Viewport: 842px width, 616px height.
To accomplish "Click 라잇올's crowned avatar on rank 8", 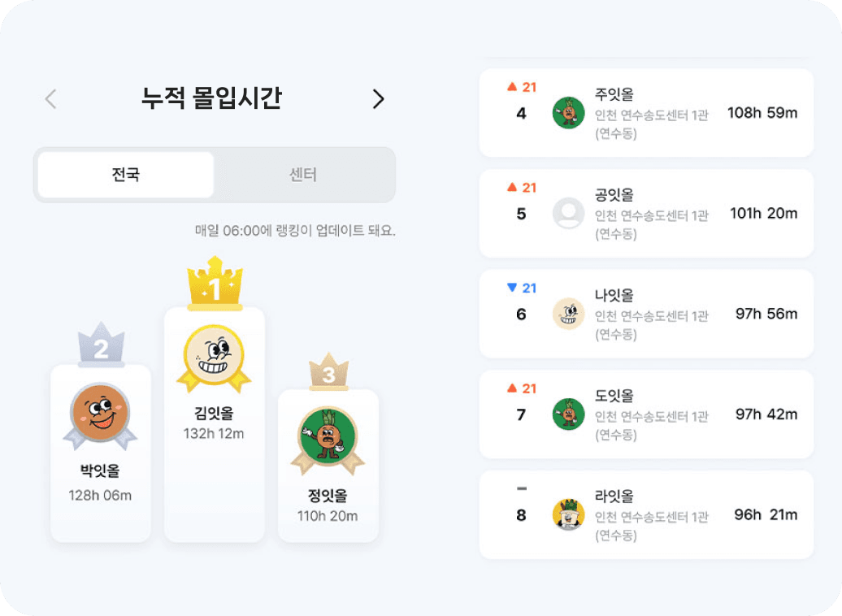I will click(x=568, y=514).
